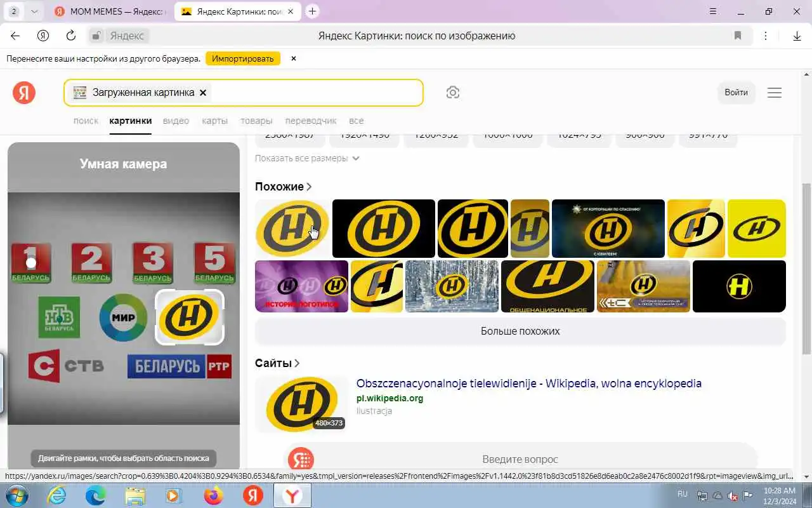Screen dimensions: 812x508
Task: Click the pl.wikipedia.org domain link
Action: (x=390, y=398)
